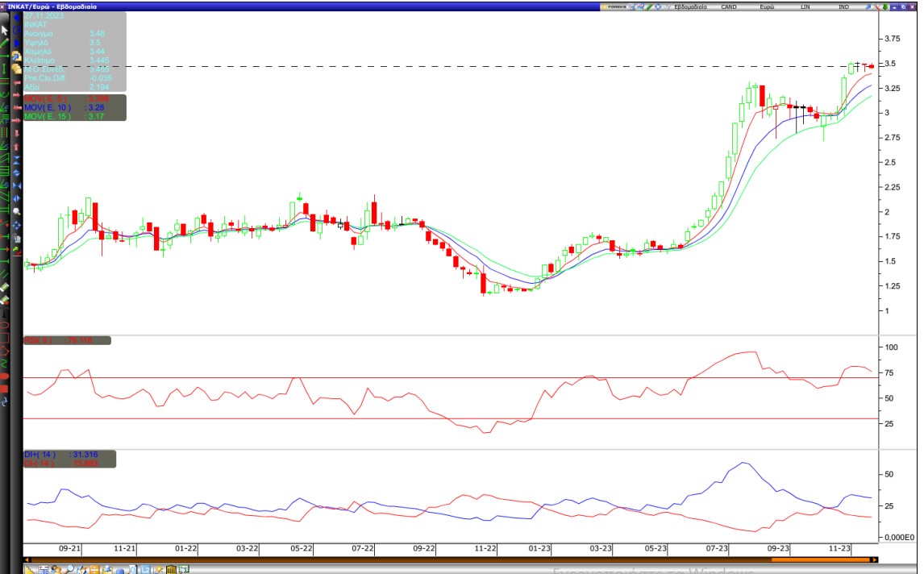Select the red rectangle drawing tool

tap(5, 338)
